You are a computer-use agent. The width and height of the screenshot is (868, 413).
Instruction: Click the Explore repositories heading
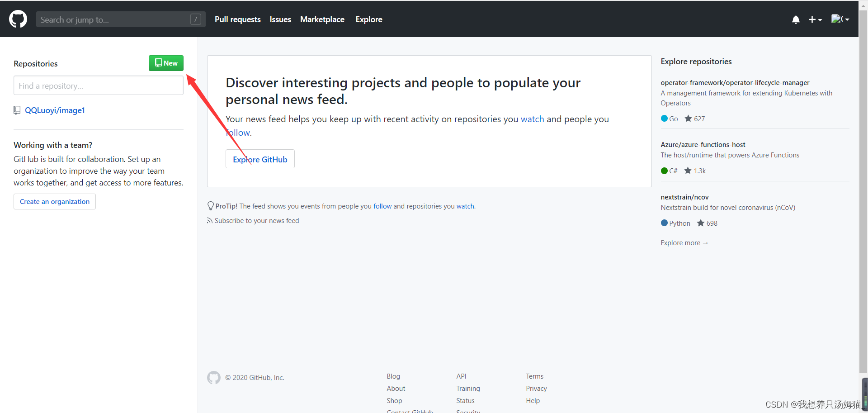[x=696, y=62]
